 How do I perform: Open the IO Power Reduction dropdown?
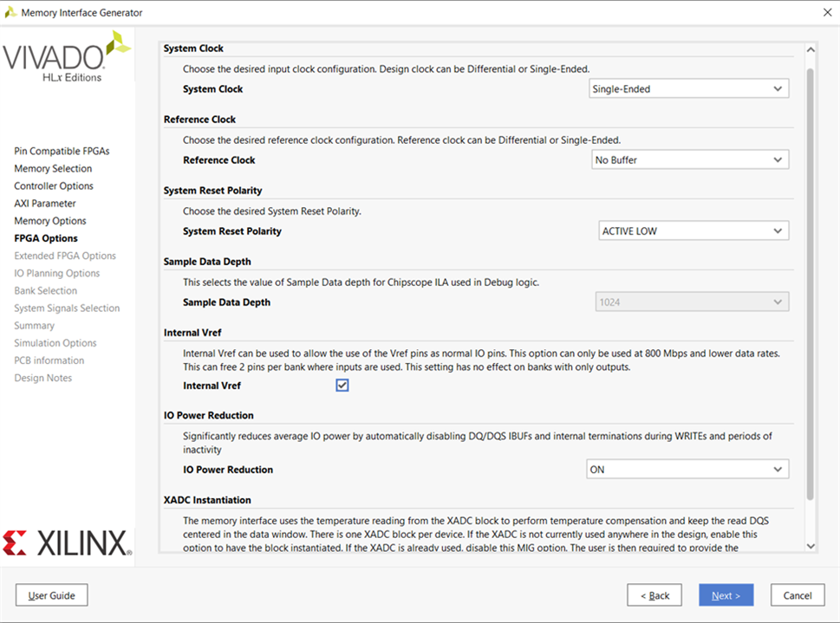point(687,470)
